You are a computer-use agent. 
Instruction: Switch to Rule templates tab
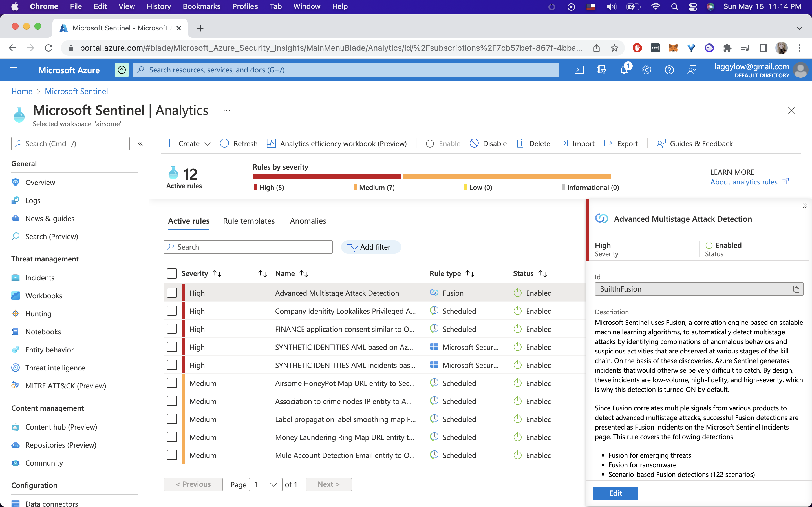(x=249, y=221)
